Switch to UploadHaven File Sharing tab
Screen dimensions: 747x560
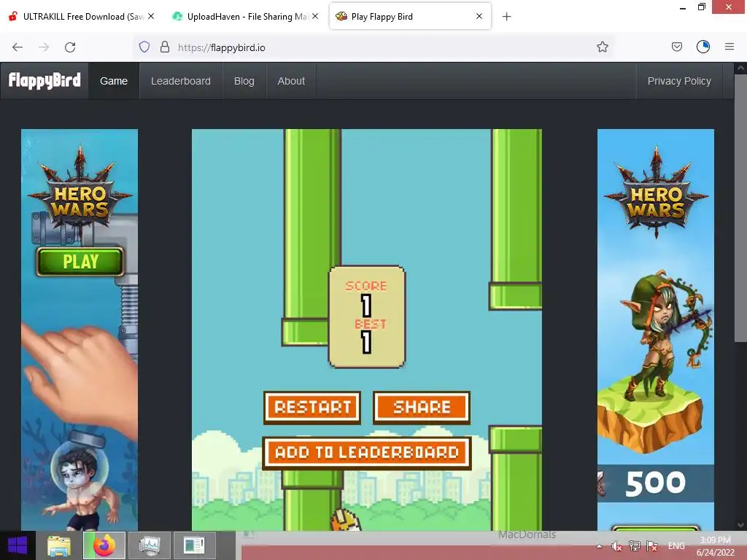click(246, 16)
